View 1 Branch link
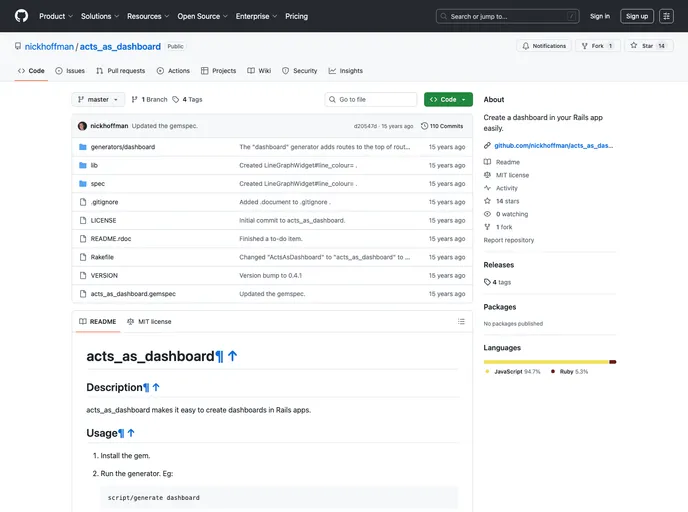Image resolution: width=688 pixels, height=512 pixels. point(150,100)
